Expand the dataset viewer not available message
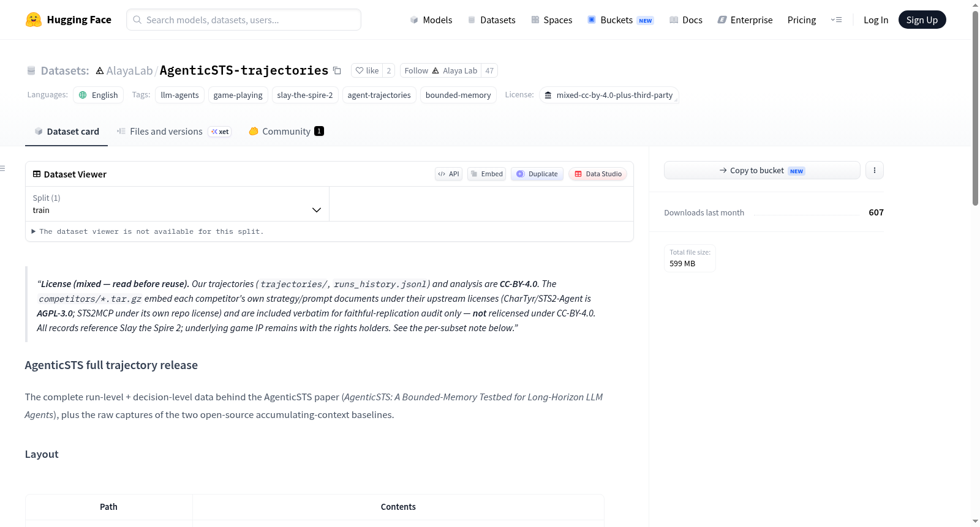Image resolution: width=980 pixels, height=527 pixels. pos(148,231)
